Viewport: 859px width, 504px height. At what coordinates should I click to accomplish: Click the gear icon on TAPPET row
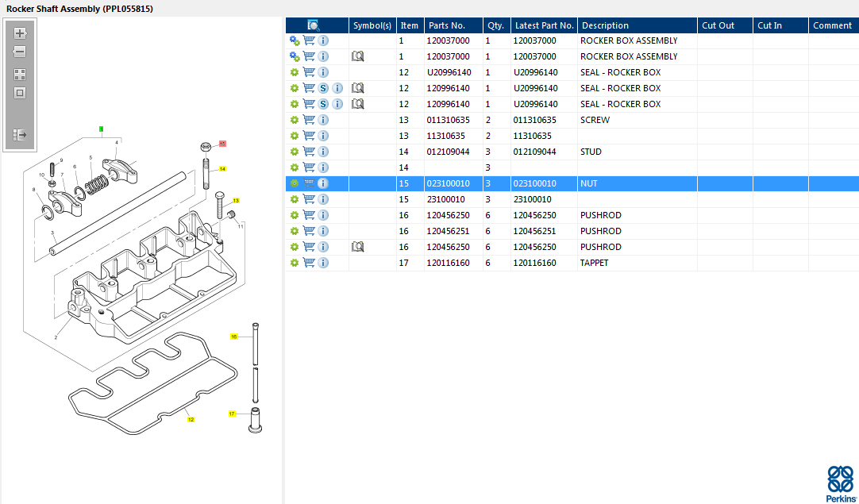click(294, 263)
